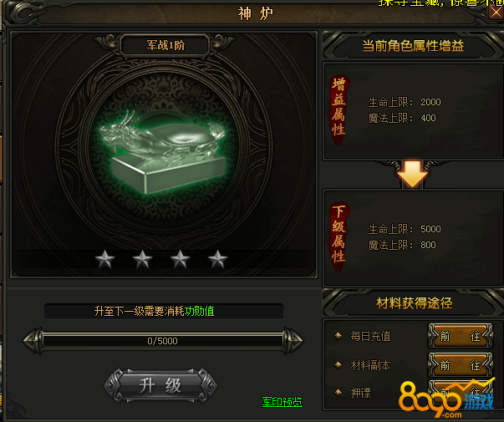The height and width of the screenshot is (422, 504).
Task: Click right arrowhead of progress bar
Action: 293,341
